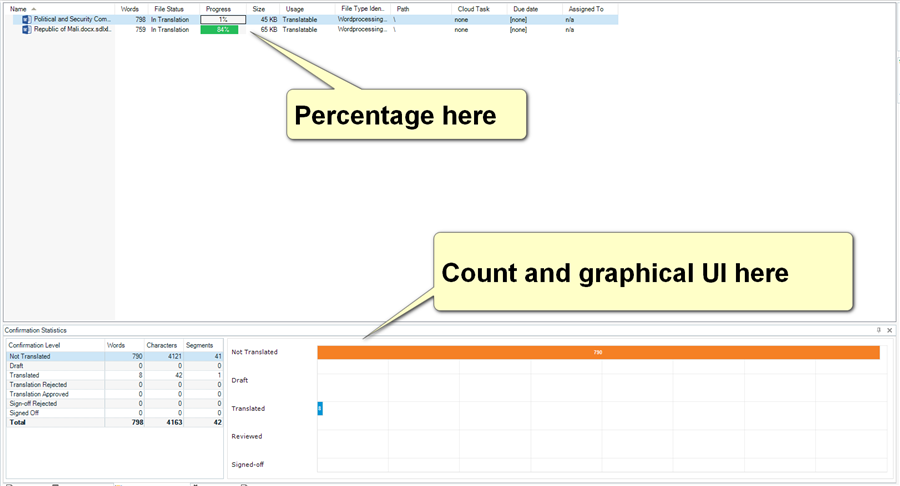Click the 798 word count cell in file list
The width and height of the screenshot is (900, 486).
[x=141, y=20]
